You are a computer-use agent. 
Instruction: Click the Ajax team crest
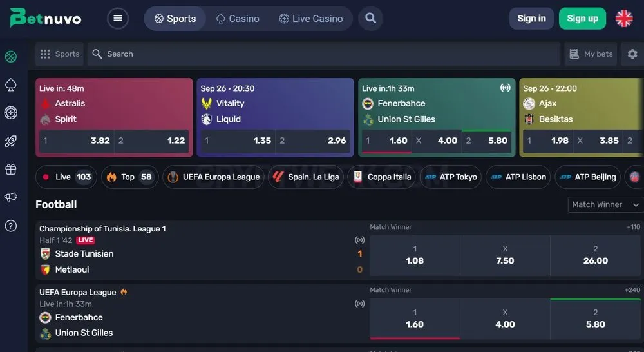(x=529, y=103)
